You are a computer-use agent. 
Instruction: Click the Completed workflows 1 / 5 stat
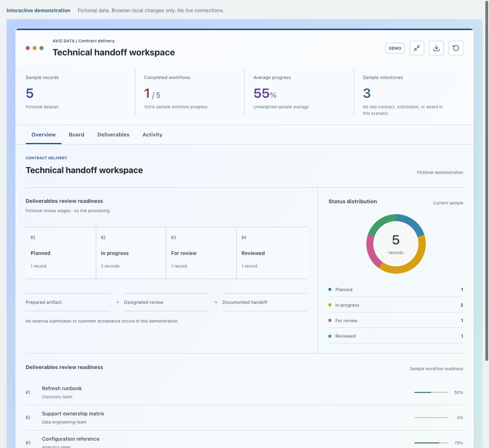click(x=189, y=92)
